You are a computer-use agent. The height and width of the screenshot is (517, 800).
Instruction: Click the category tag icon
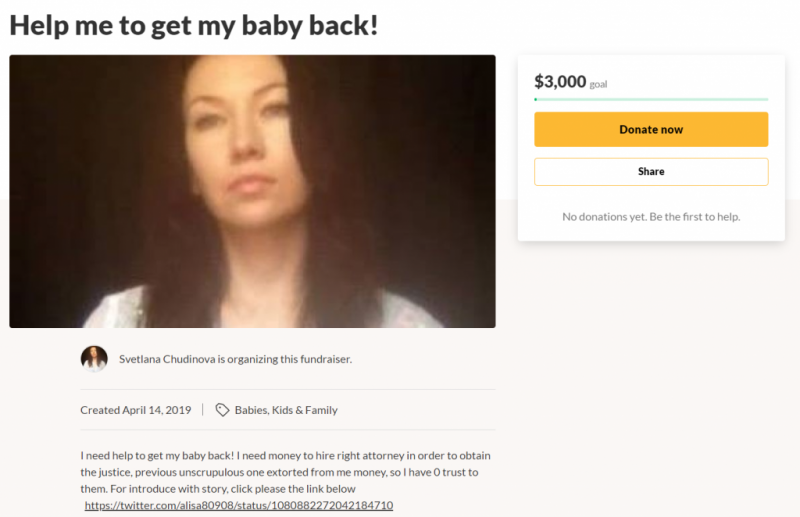222,410
